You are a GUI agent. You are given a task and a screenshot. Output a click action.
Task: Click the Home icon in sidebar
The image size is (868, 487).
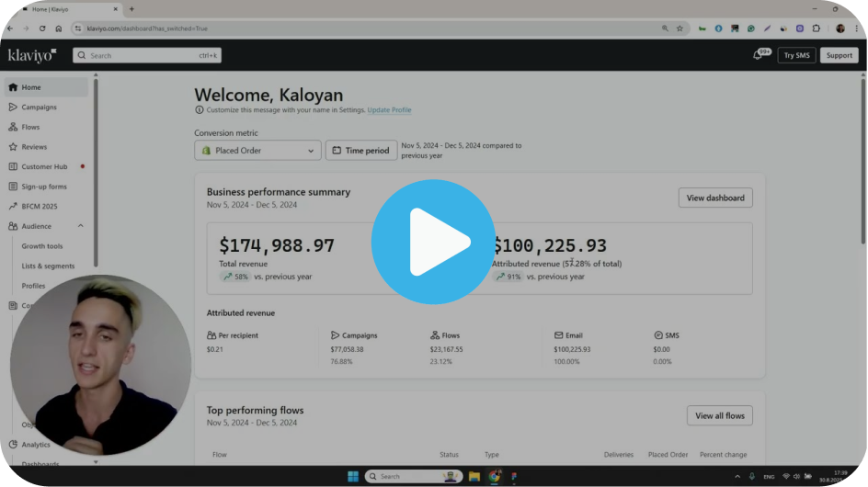click(13, 87)
